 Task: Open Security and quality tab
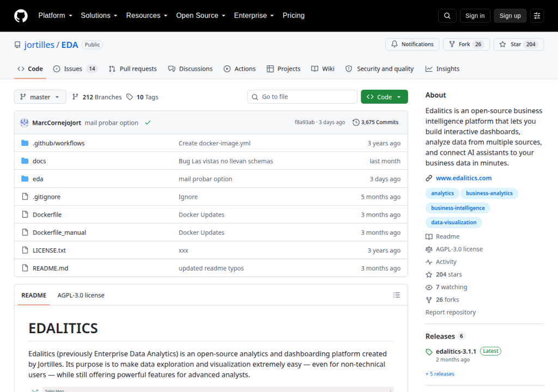point(380,69)
